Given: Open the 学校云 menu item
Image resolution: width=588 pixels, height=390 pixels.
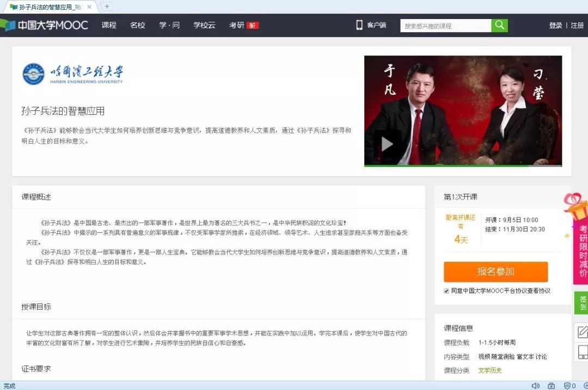Looking at the screenshot, I should click(x=204, y=25).
